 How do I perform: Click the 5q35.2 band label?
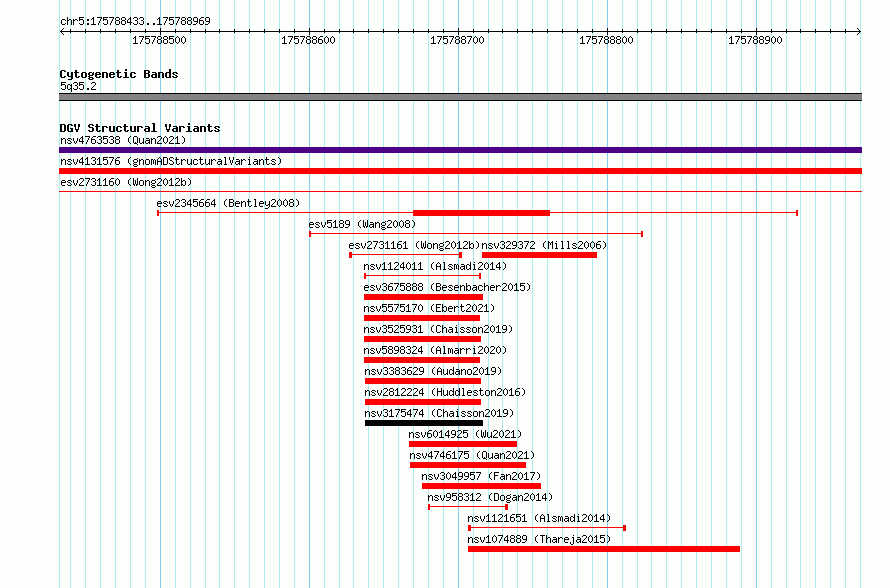(78, 86)
